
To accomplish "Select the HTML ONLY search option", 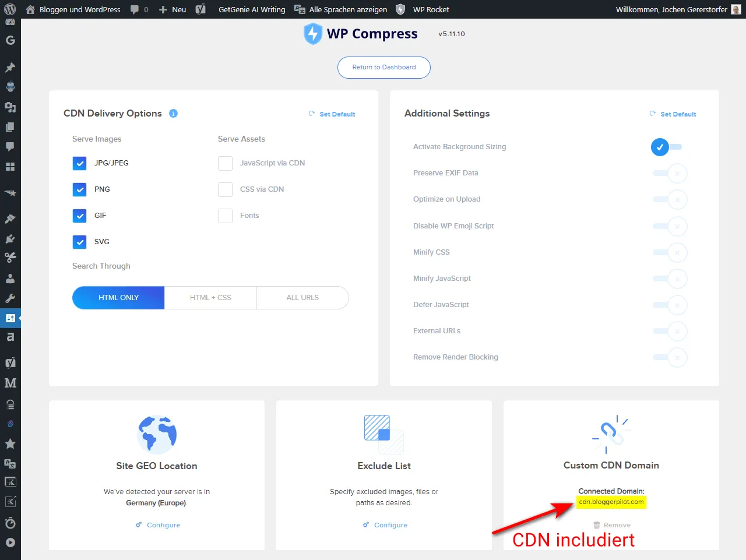I will click(118, 298).
